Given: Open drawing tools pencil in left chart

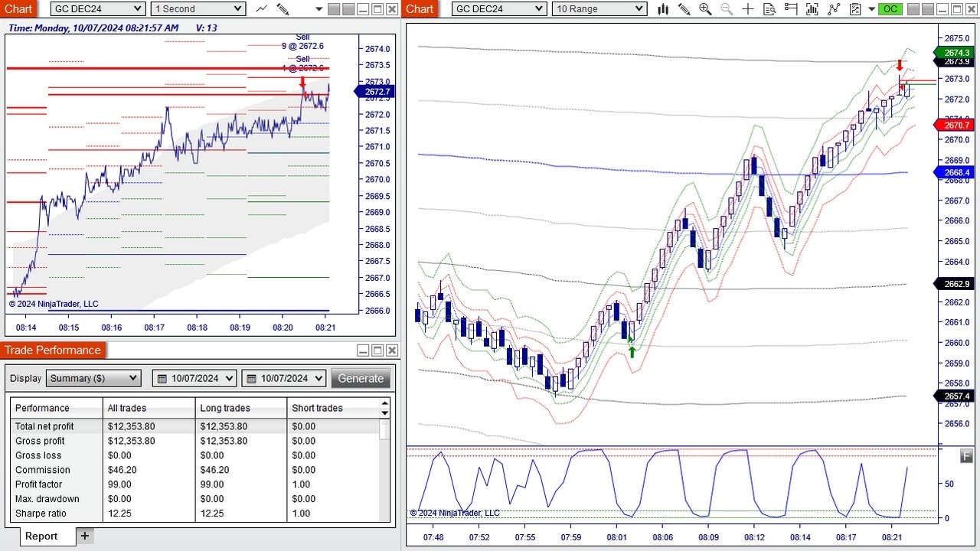Looking at the screenshot, I should point(283,9).
